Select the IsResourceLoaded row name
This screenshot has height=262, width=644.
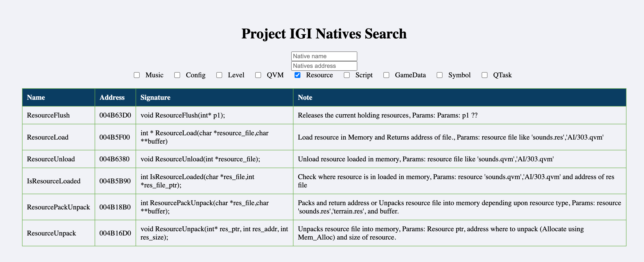pyautogui.click(x=54, y=181)
